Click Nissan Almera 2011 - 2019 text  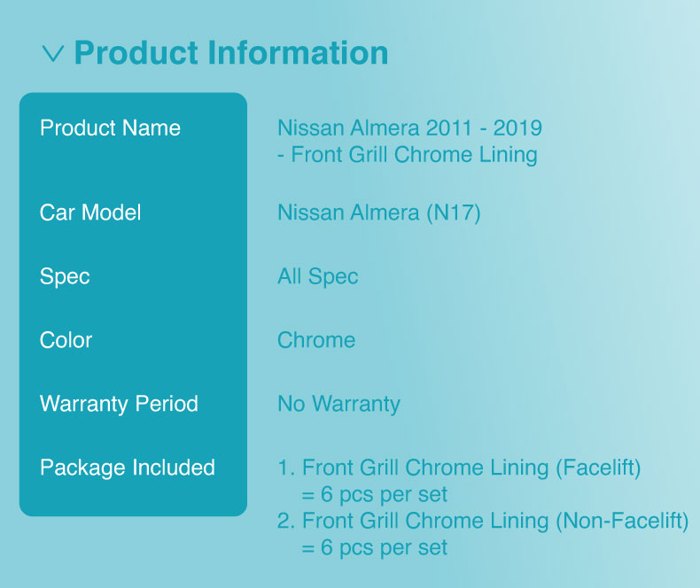410,128
